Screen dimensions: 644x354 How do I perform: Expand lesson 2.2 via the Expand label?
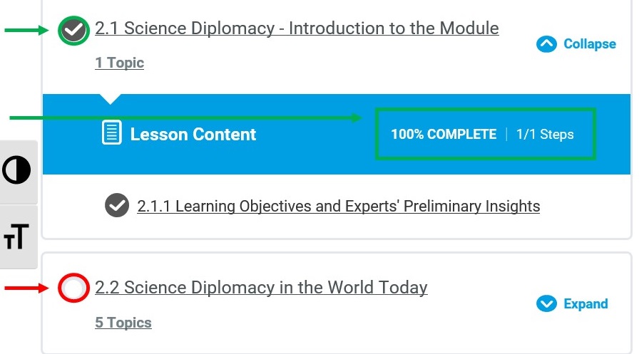pos(586,303)
